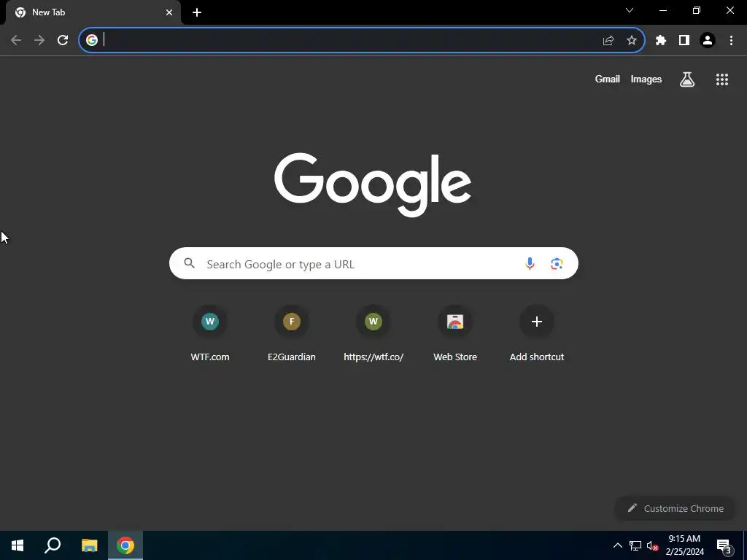This screenshot has width=747, height=560.
Task: Click the back navigation arrow
Action: pos(16,40)
